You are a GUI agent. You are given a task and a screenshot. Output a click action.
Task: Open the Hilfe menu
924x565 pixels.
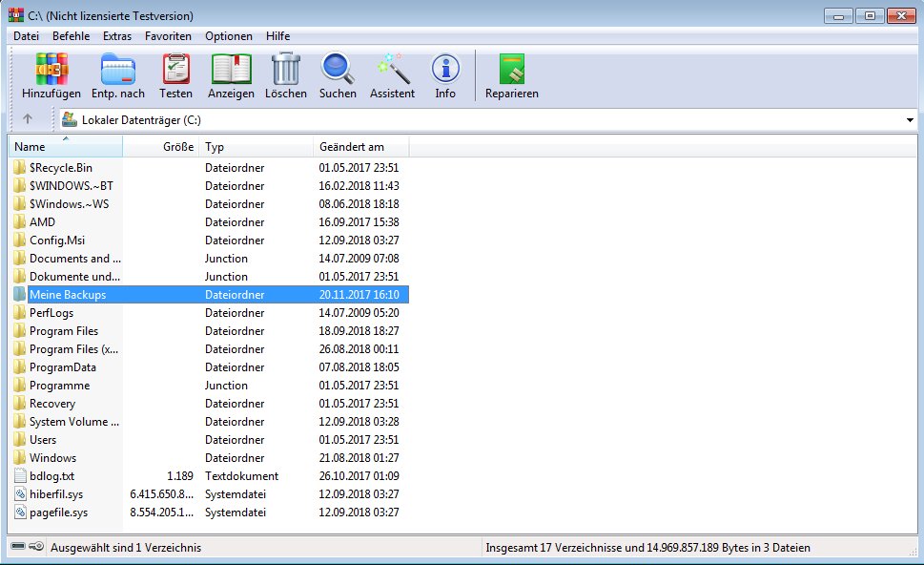click(x=277, y=36)
